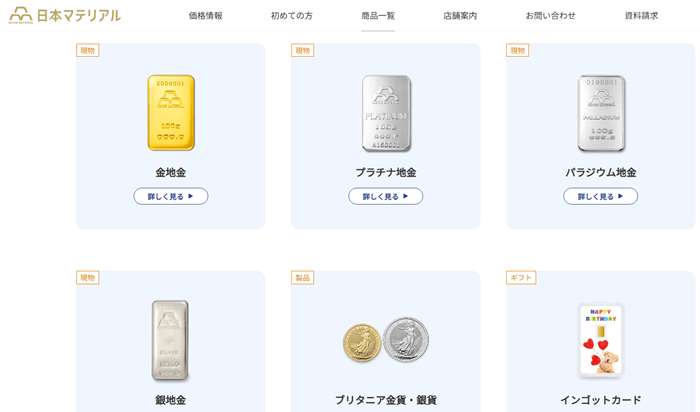
Task: Click the Happy Birthday ingot card image
Action: pyautogui.click(x=600, y=340)
